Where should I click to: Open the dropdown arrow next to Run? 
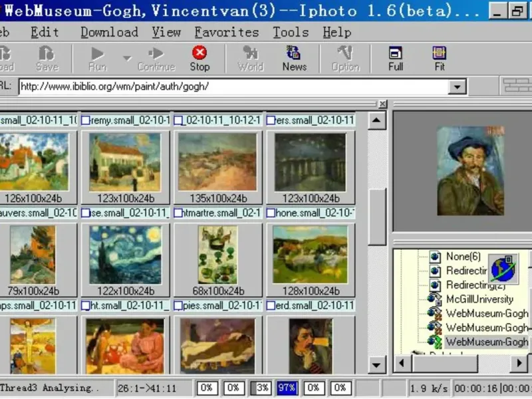point(127,58)
